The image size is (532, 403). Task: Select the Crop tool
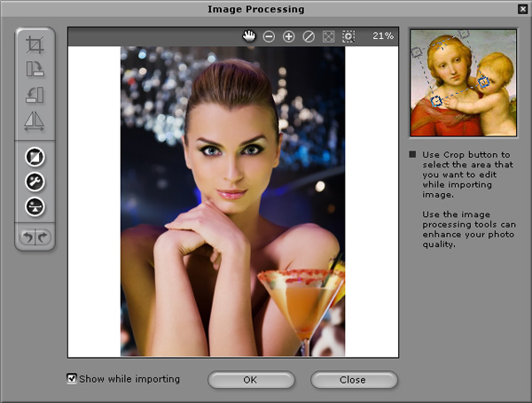(x=35, y=43)
